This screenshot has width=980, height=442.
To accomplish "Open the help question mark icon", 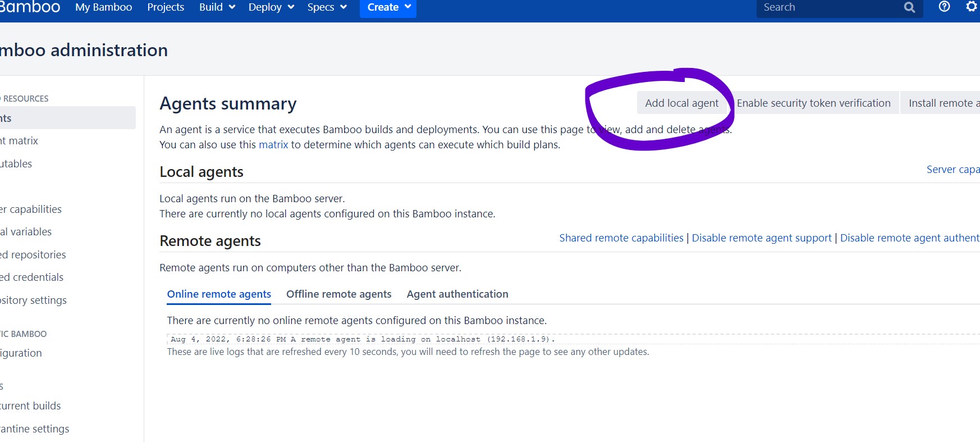I will tap(944, 7).
